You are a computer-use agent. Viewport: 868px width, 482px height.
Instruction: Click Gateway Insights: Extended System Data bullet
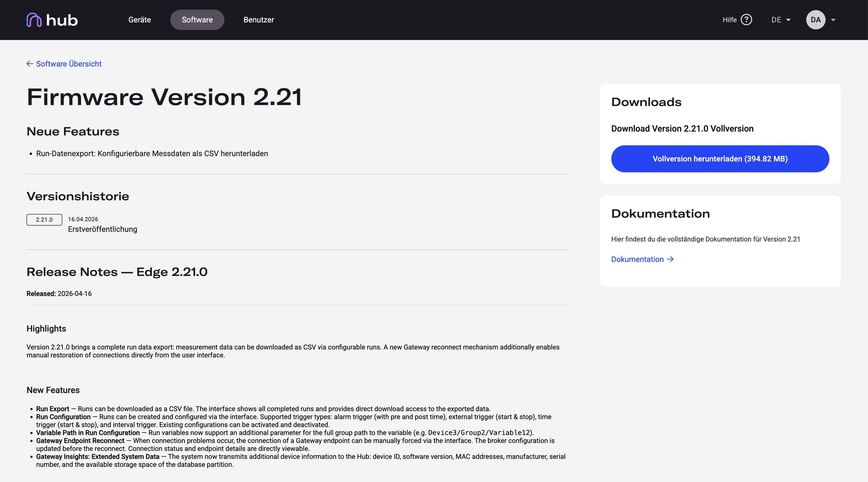(301, 461)
